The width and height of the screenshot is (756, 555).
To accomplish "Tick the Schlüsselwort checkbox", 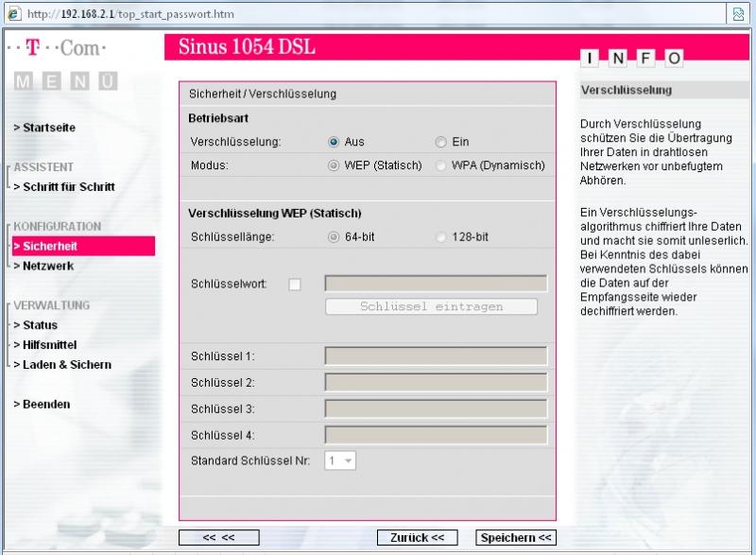I will (x=295, y=284).
